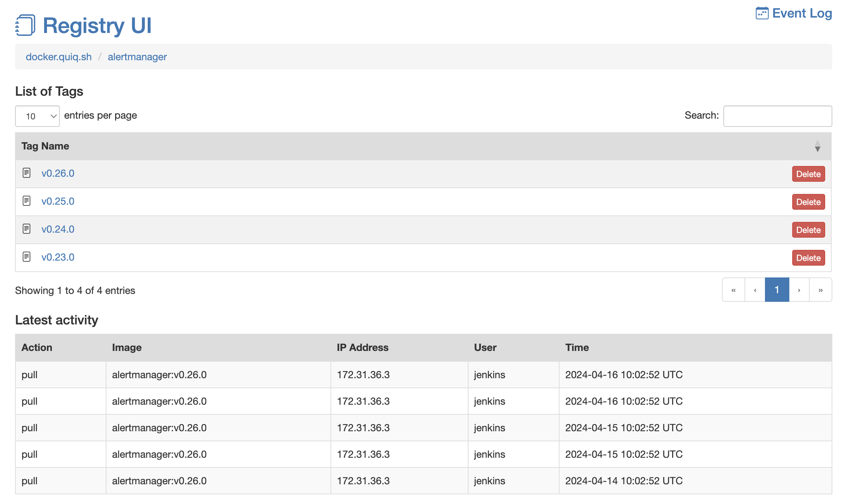Click the document icon beside v0.26.0

(27, 173)
